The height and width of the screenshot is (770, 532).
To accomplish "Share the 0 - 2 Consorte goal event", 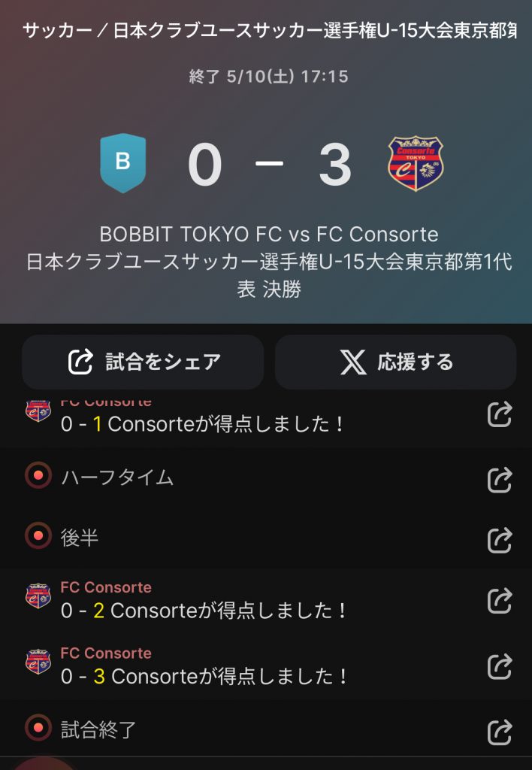I will point(500,601).
